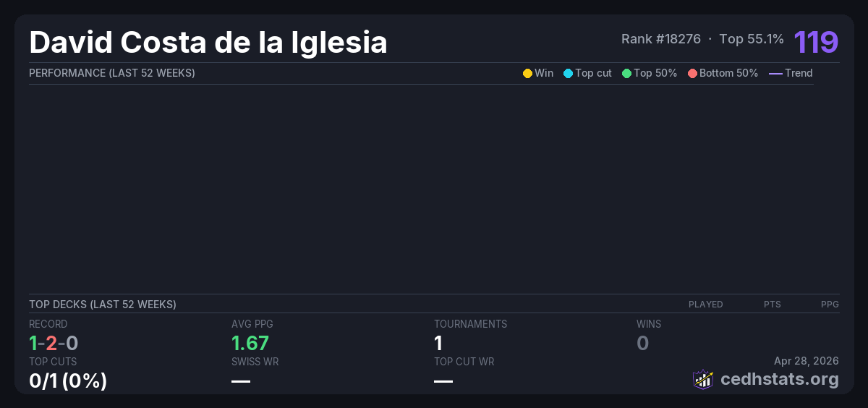
Task: Click the red Bottom 50% legend dot
Action: [x=692, y=73]
